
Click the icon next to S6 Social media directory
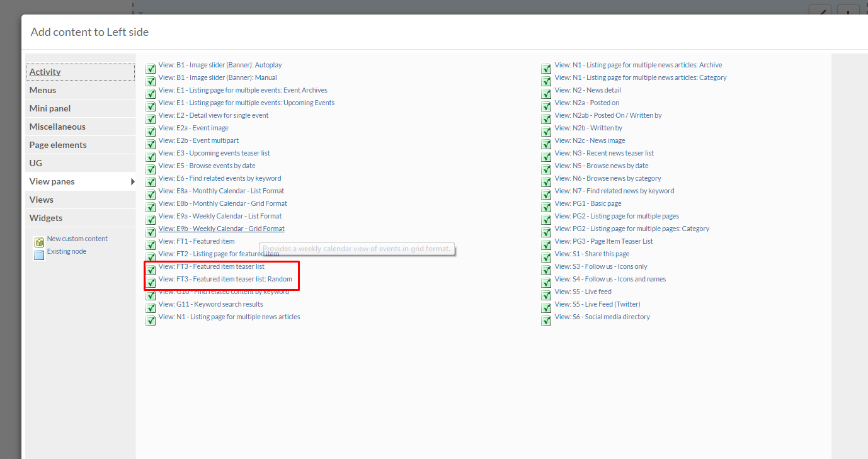546,320
